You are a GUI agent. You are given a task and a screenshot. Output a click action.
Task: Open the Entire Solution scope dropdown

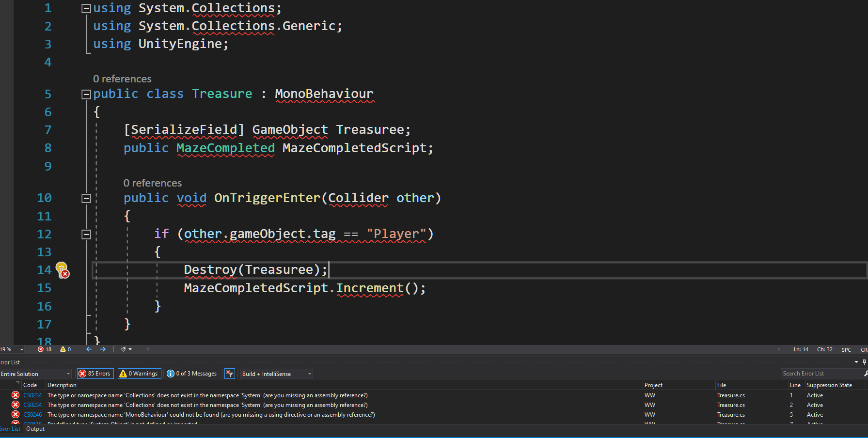36,374
